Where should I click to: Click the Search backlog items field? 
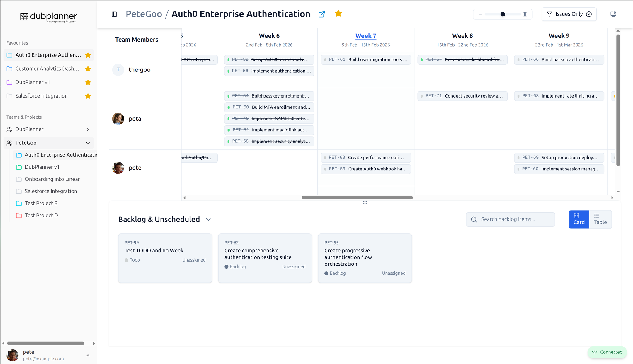(x=510, y=219)
